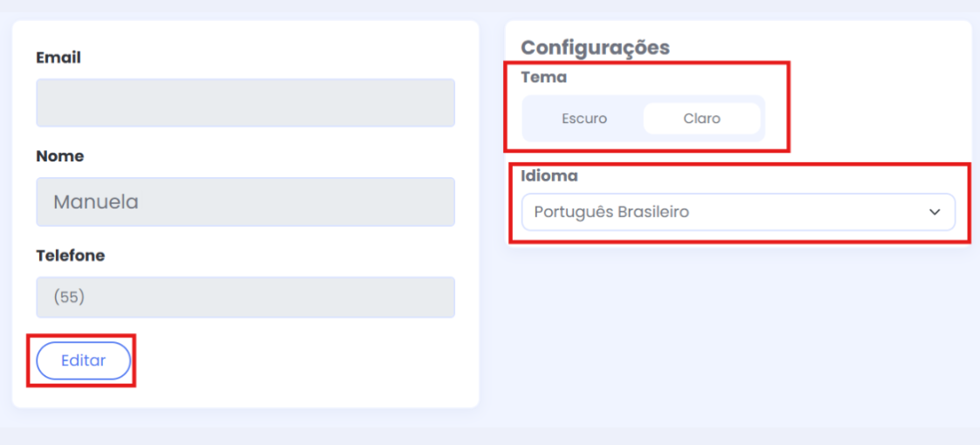This screenshot has height=445, width=980.
Task: Click the chevron arrow in Idioma selector
Action: [x=935, y=212]
